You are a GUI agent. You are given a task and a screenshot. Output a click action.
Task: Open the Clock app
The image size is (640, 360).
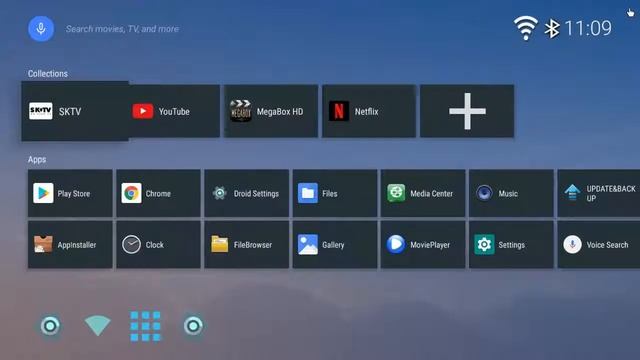(x=158, y=244)
